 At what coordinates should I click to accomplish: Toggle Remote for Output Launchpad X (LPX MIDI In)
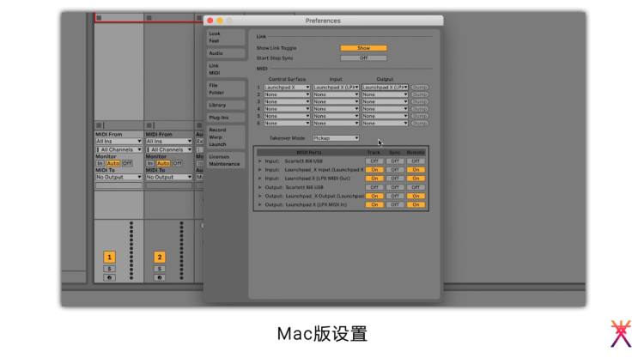tap(416, 204)
